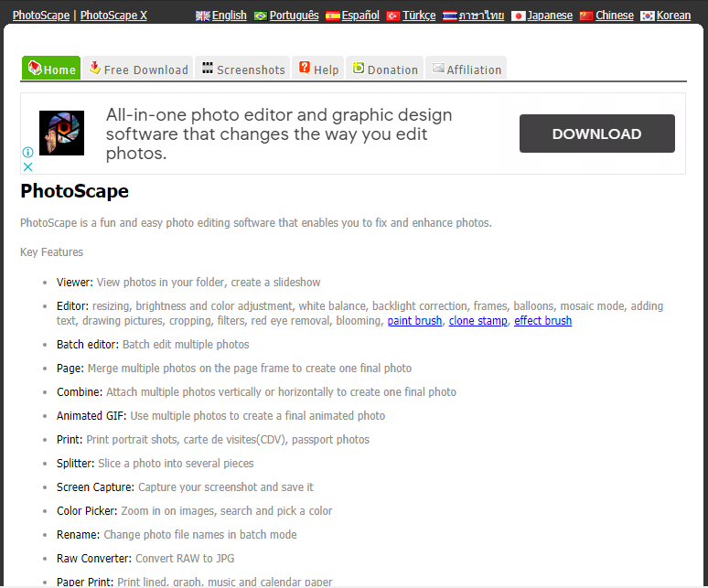Click the 'PhotoScape' page heading
The width and height of the screenshot is (708, 588).
74,191
